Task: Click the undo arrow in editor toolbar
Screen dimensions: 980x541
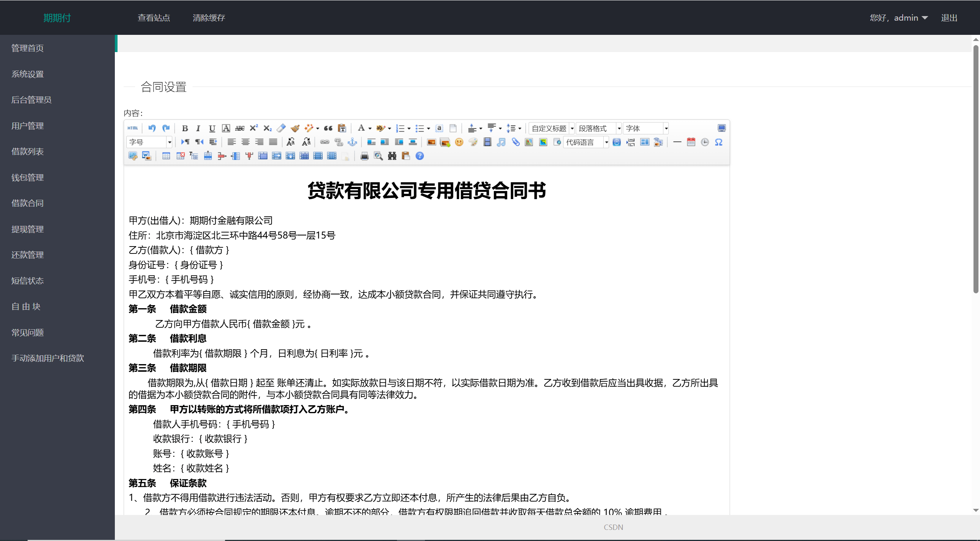Action: (x=152, y=128)
